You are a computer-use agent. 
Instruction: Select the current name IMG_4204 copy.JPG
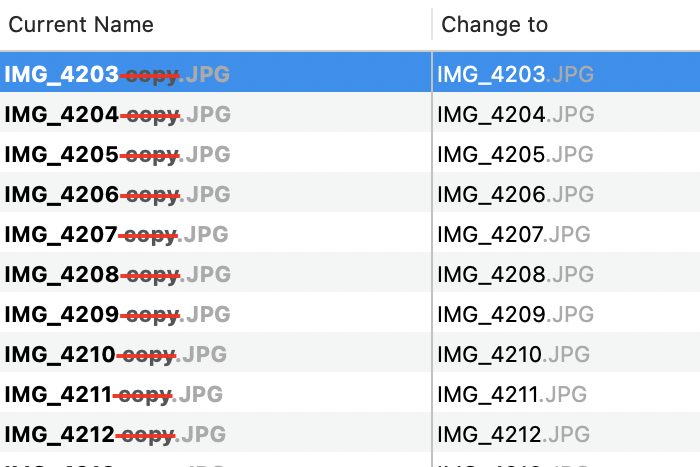117,115
